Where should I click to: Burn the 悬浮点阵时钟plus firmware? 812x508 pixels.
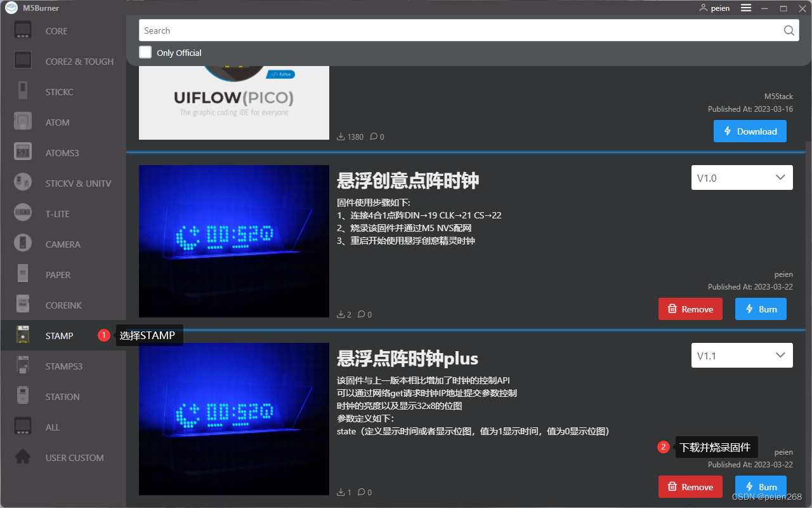click(x=761, y=487)
